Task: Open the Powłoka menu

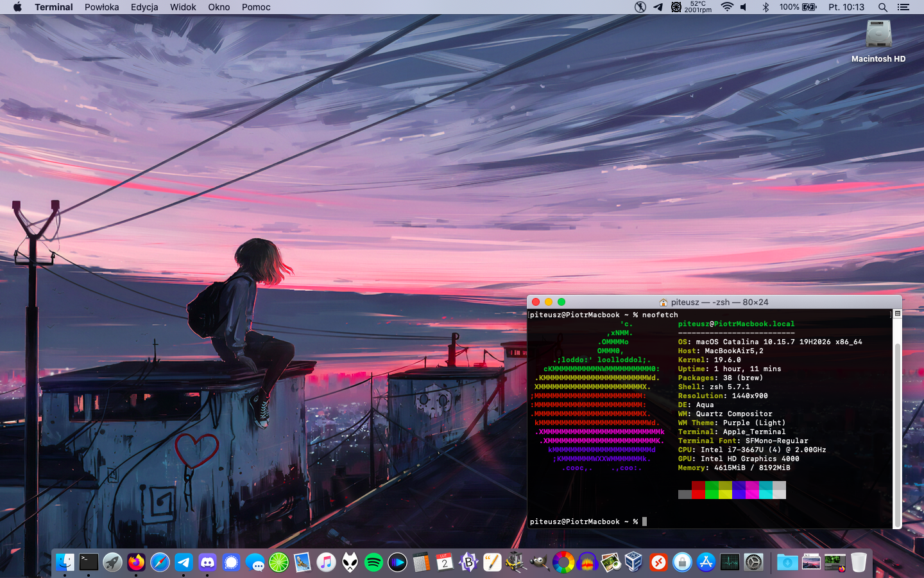Action: 102,7
